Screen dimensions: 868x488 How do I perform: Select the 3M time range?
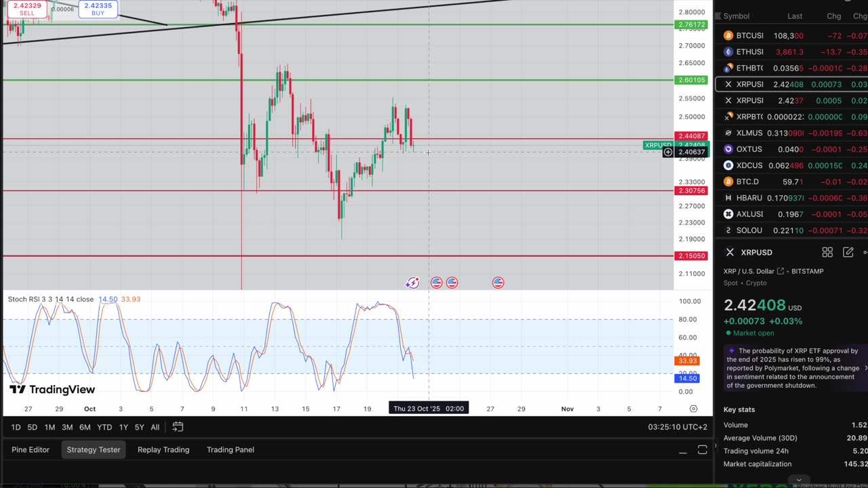coord(67,427)
